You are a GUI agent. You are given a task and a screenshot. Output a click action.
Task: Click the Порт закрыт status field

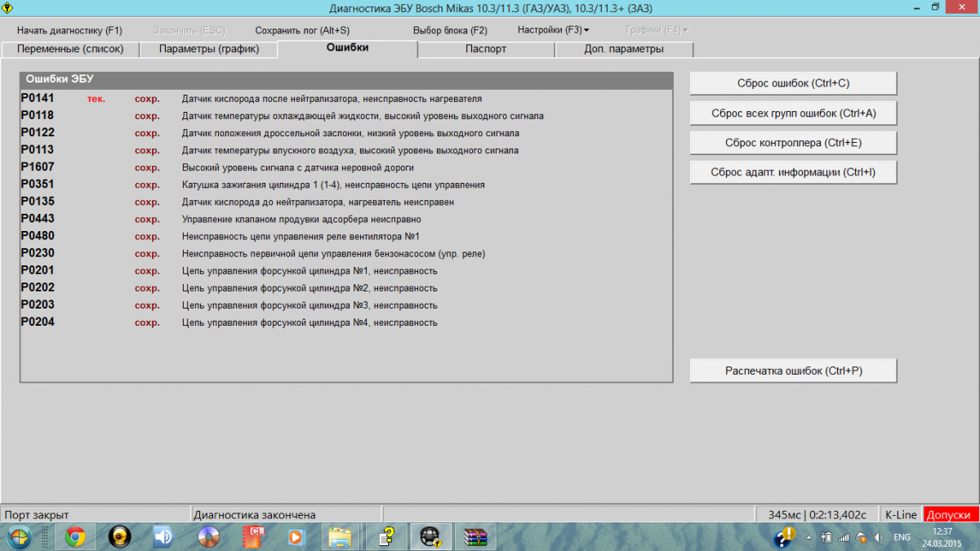point(95,515)
